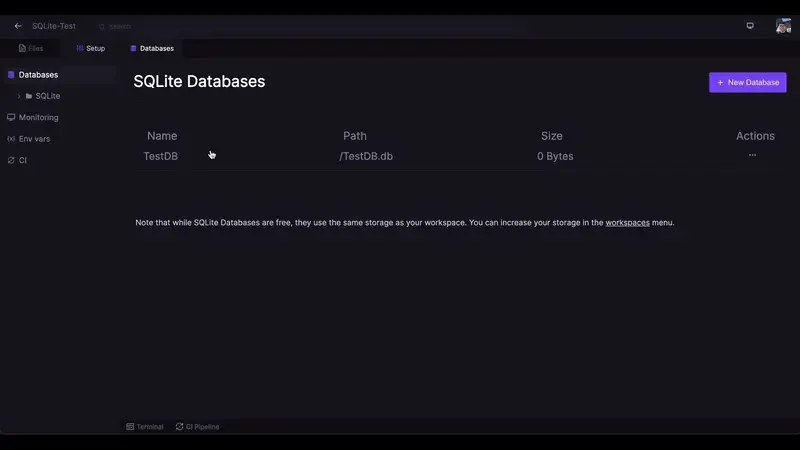800x450 pixels.
Task: Expand the SQLite tree folder
Action: pos(19,96)
